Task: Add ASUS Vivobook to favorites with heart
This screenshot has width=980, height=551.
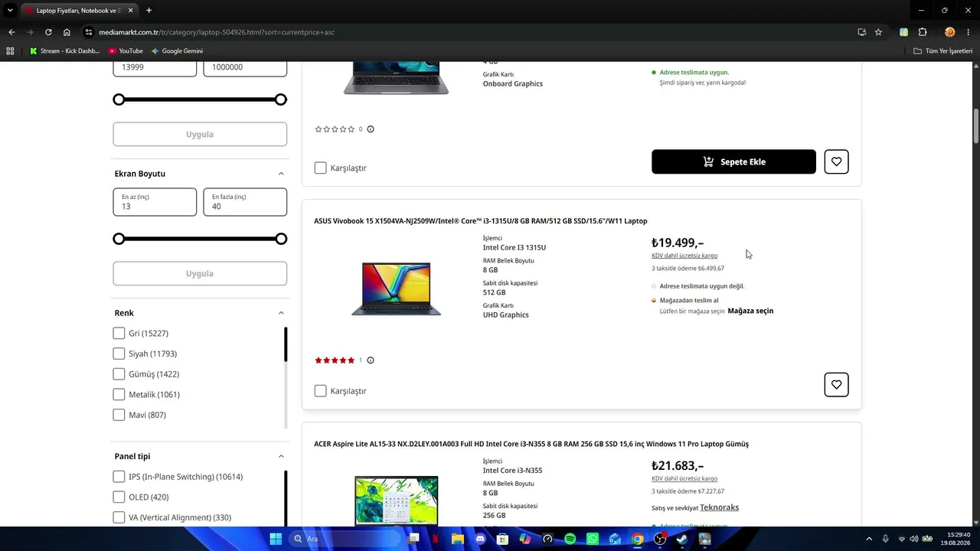Action: click(836, 384)
